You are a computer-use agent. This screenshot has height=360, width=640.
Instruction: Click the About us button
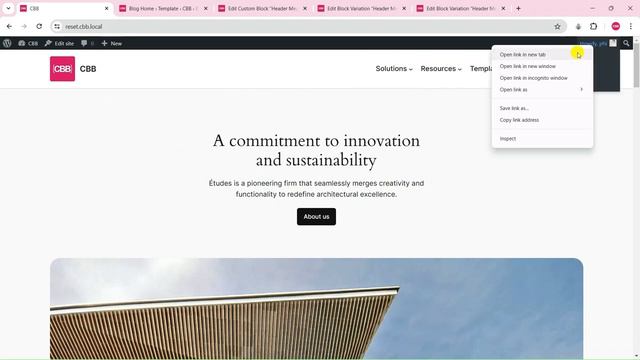tap(316, 216)
